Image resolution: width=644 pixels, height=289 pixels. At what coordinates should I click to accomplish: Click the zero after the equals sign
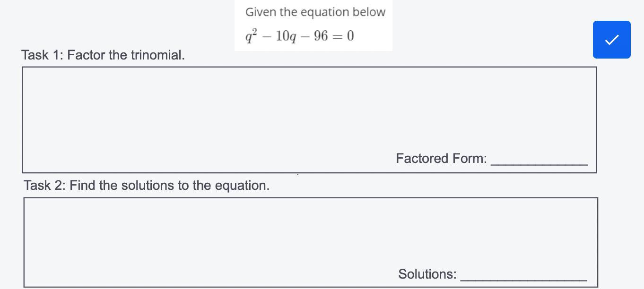click(x=350, y=36)
